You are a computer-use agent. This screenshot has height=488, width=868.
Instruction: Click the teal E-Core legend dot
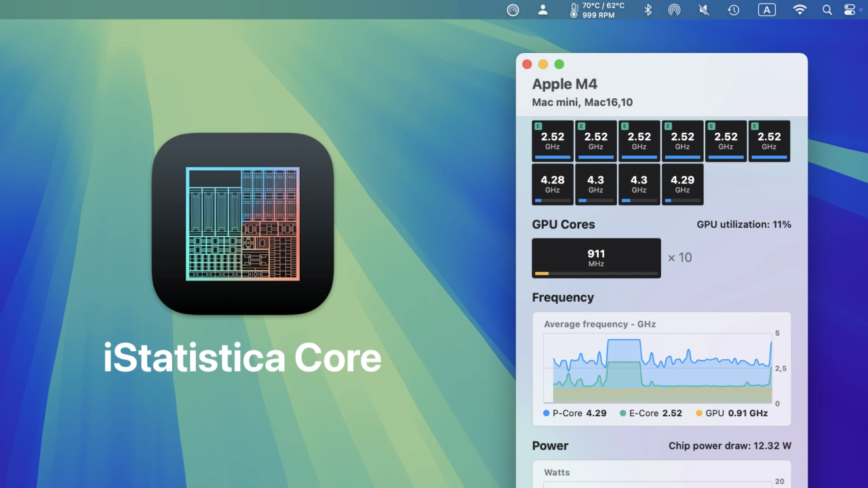(623, 413)
